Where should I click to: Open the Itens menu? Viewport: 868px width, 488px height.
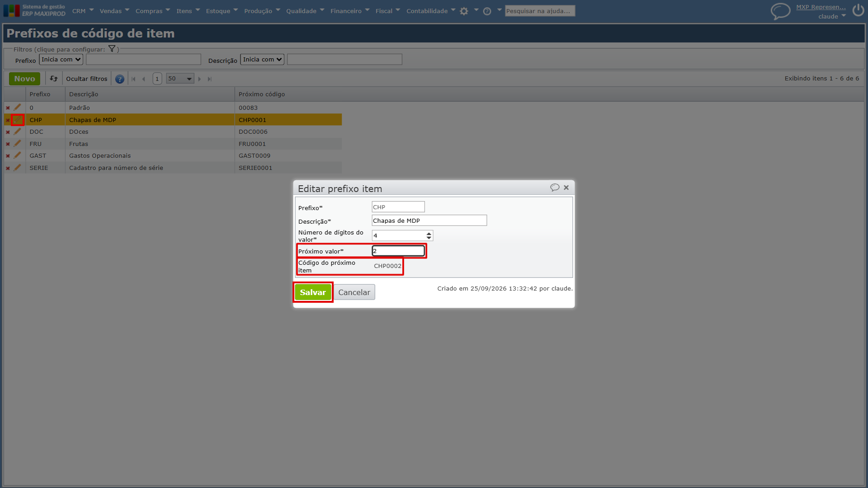tap(188, 11)
